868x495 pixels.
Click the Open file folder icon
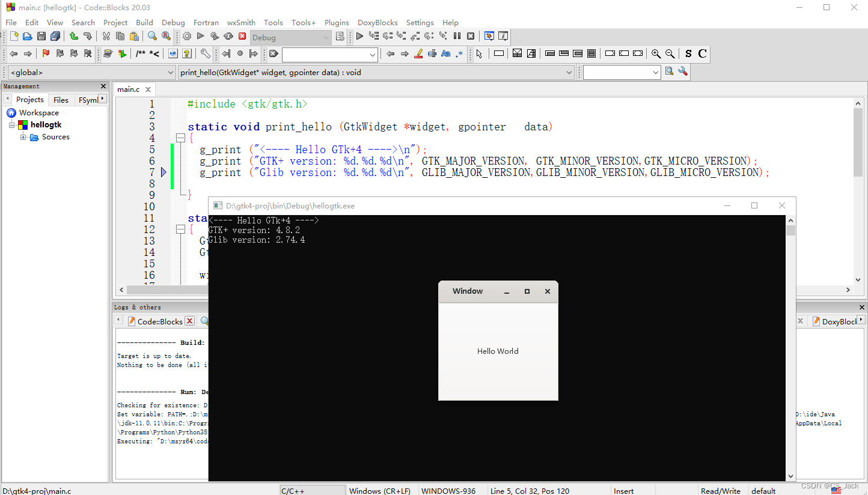(28, 37)
